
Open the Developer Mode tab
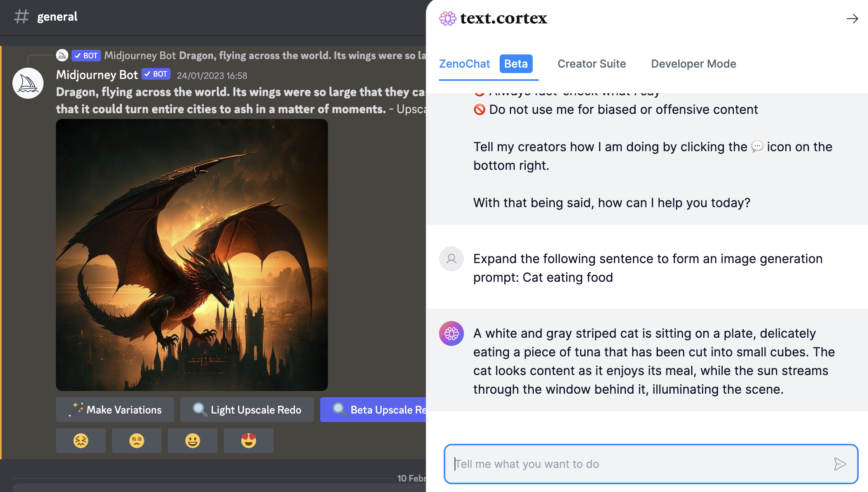[x=693, y=64]
